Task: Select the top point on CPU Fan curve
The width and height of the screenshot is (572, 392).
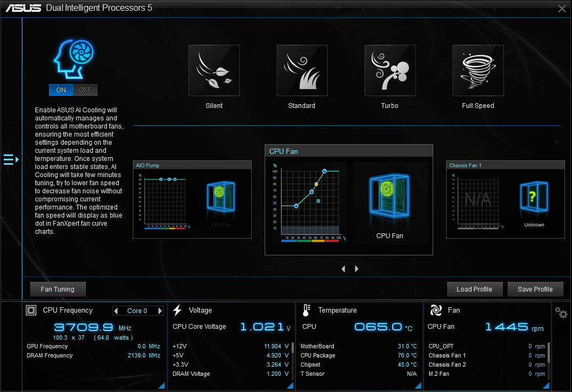Action: (x=325, y=171)
